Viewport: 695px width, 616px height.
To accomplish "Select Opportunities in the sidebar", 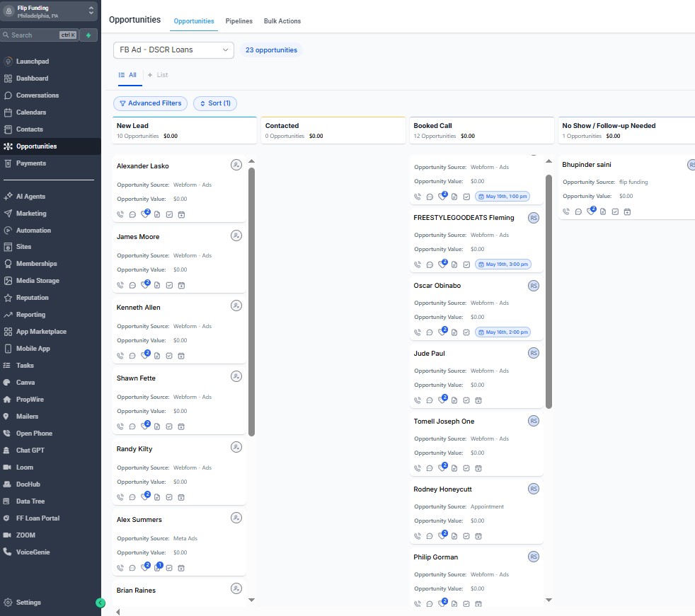I will (x=36, y=146).
